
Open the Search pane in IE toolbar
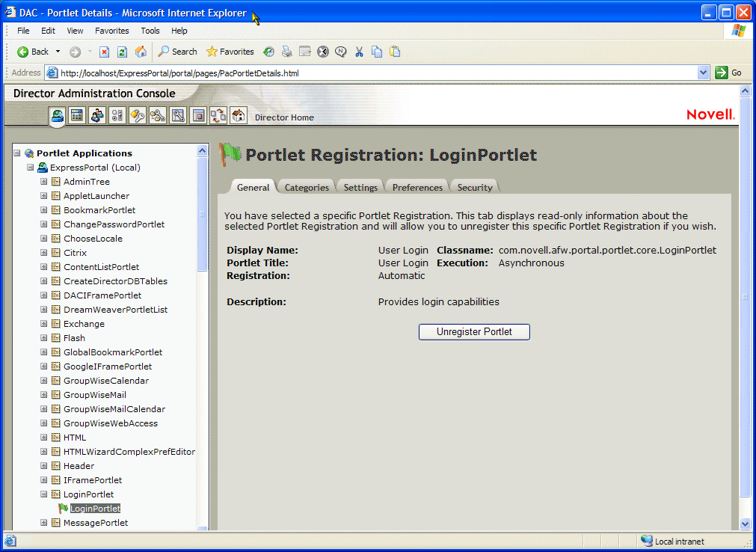(x=178, y=52)
